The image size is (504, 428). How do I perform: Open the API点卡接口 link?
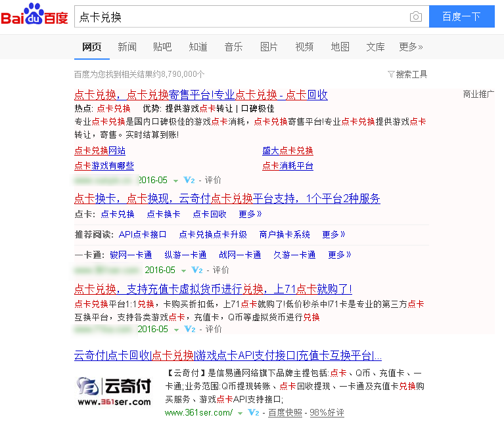[143, 234]
